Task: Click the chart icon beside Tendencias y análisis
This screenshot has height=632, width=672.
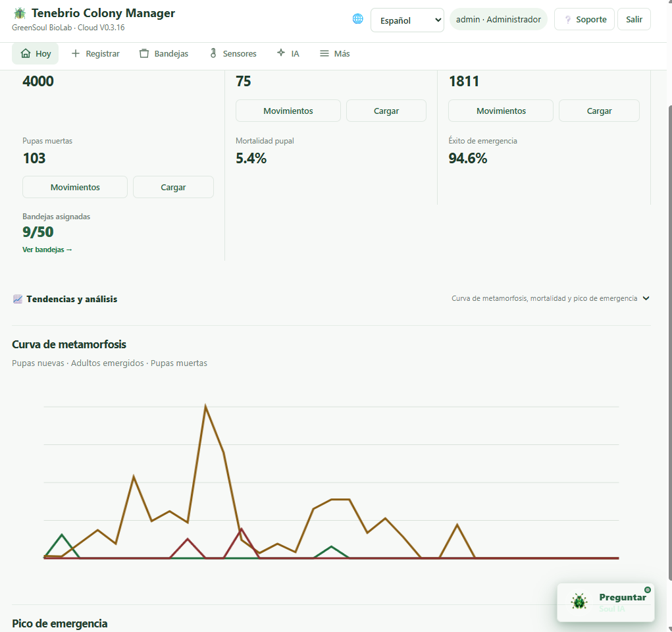Action: click(18, 299)
